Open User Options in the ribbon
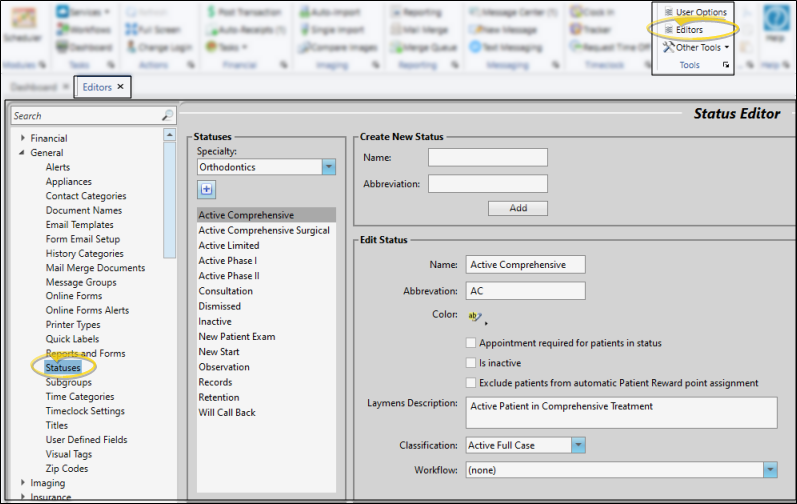Viewport: 797px width, 504px height. click(669, 12)
